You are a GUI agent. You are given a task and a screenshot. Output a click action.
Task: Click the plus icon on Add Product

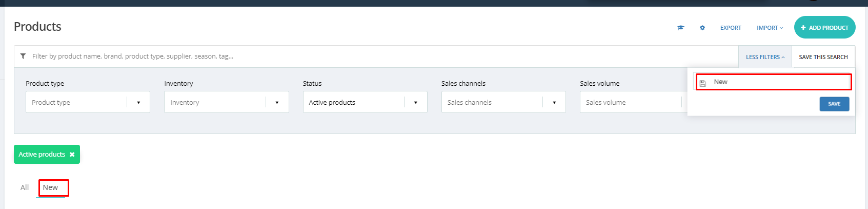pos(803,28)
